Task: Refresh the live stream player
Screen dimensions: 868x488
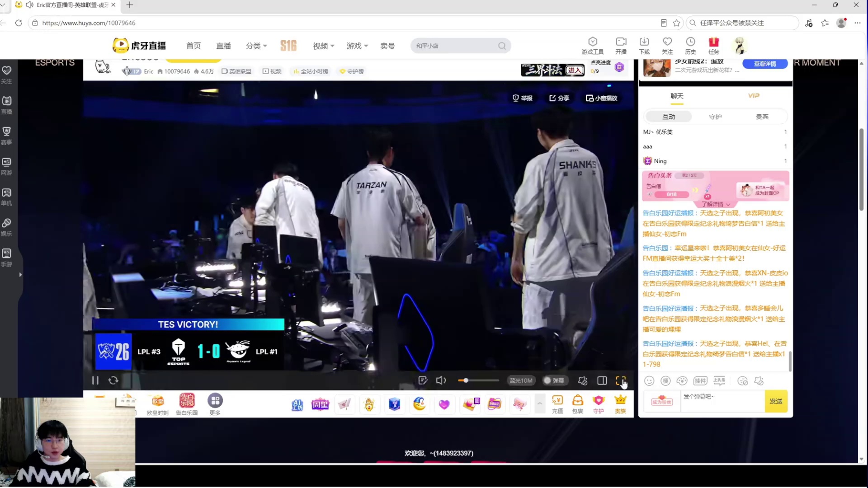Action: pyautogui.click(x=113, y=380)
